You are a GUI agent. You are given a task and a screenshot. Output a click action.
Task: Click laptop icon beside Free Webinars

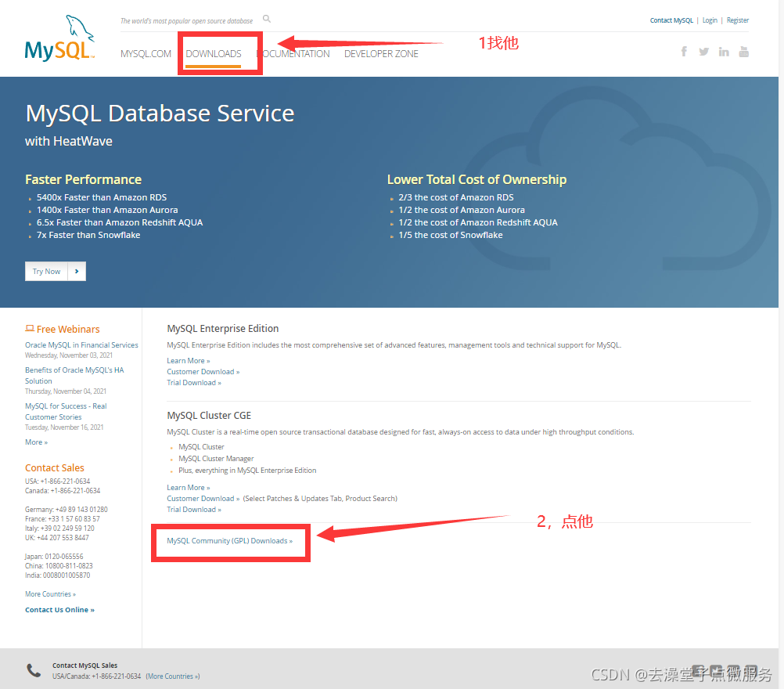pyautogui.click(x=30, y=328)
